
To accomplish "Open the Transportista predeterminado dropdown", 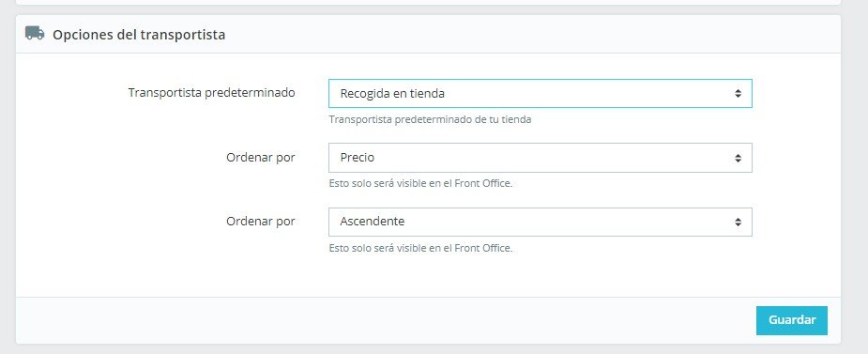I will (540, 94).
